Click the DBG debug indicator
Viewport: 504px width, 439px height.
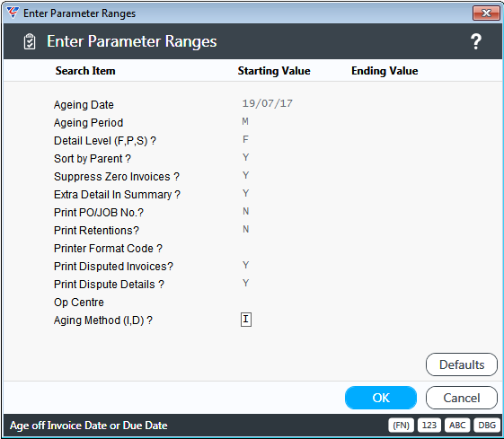point(487,426)
